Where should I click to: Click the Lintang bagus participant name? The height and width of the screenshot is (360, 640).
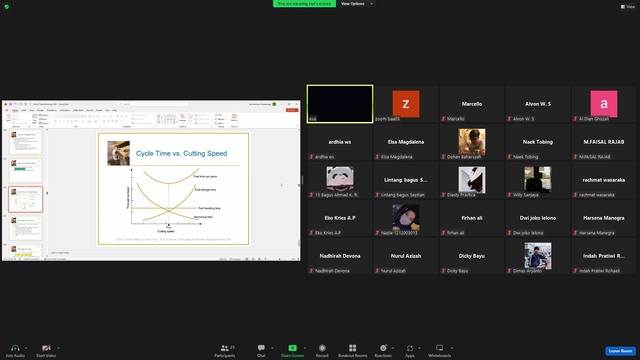coord(406,180)
